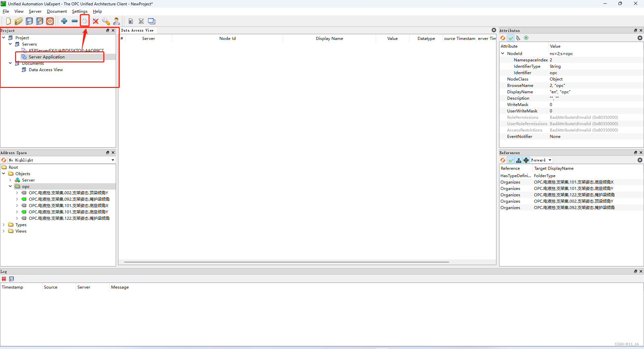Clear the log with red X

[4, 279]
